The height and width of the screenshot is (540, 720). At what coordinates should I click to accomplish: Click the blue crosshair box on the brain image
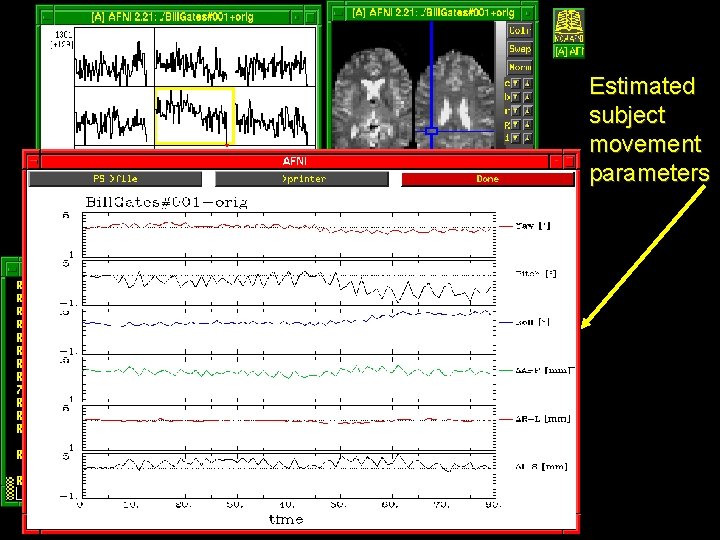431,131
